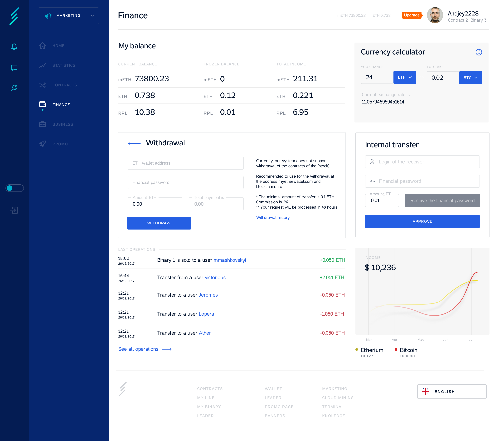Open the BTC currency dropdown
Screen dimensions: 504x441
[470, 78]
